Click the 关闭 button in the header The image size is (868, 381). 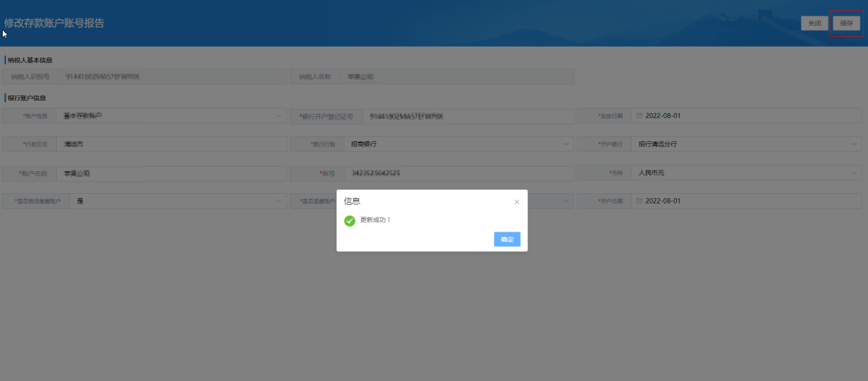tap(815, 23)
